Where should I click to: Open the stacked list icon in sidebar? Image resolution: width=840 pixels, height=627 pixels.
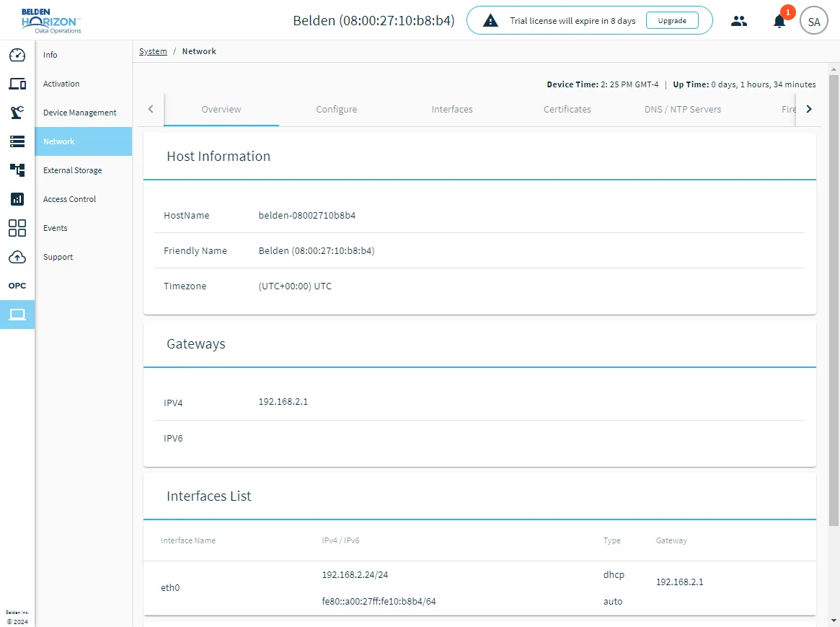[17, 141]
